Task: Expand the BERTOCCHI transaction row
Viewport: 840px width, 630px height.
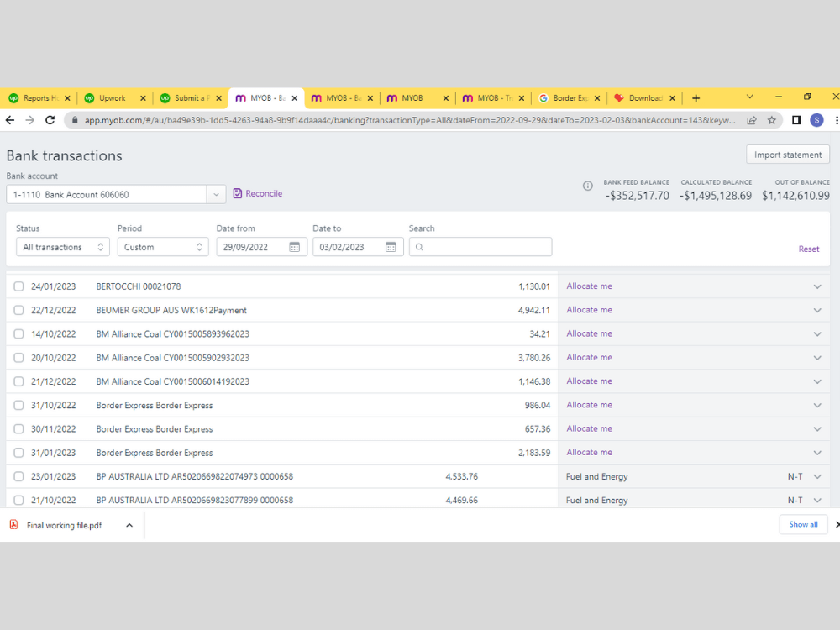Action: pyautogui.click(x=817, y=286)
